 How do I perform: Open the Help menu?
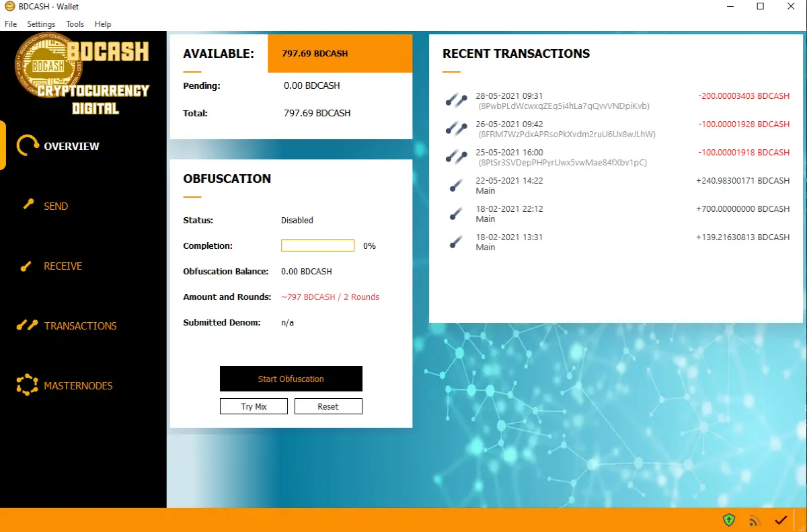coord(103,24)
